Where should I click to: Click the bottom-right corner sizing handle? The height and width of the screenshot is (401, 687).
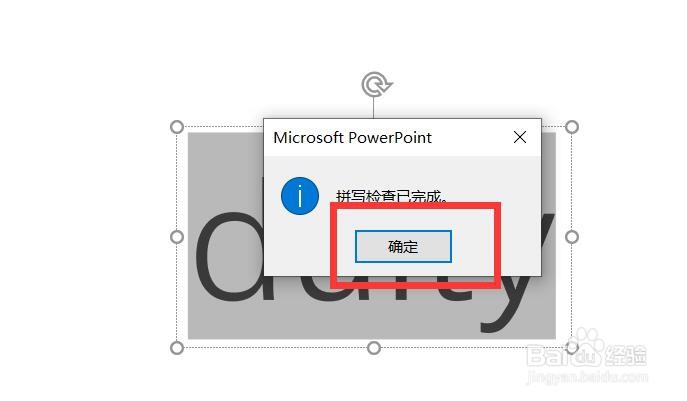pos(572,348)
